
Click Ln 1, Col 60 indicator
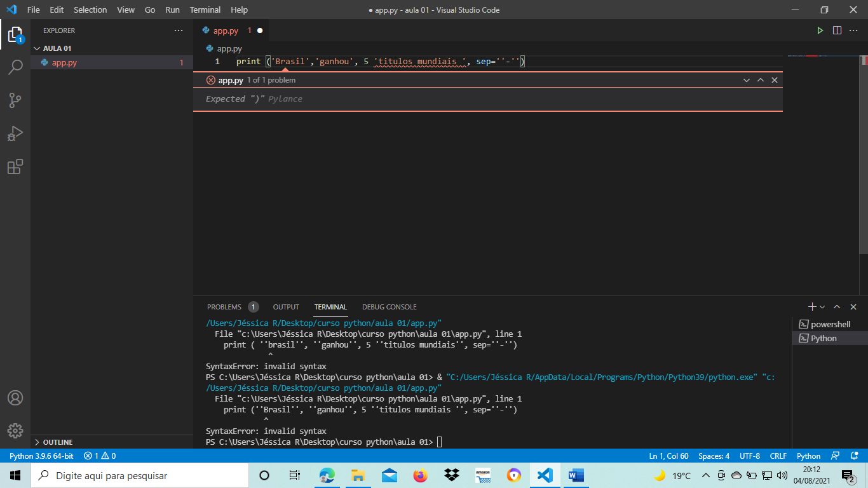click(x=668, y=456)
